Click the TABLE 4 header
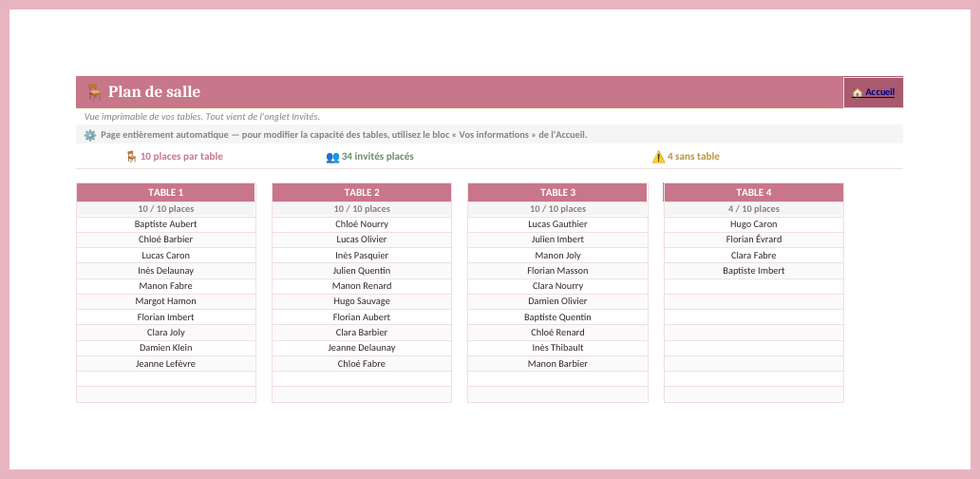Image resolution: width=980 pixels, height=479 pixels. pos(754,193)
